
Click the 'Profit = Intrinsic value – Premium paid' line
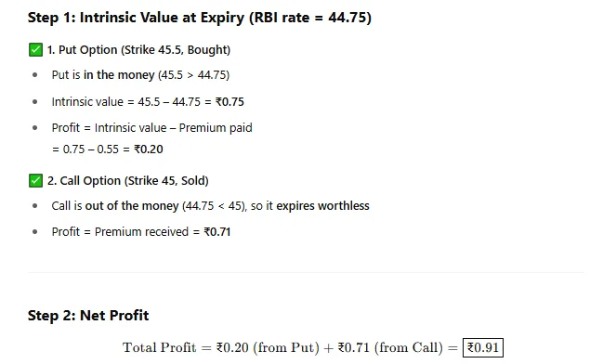(151, 128)
